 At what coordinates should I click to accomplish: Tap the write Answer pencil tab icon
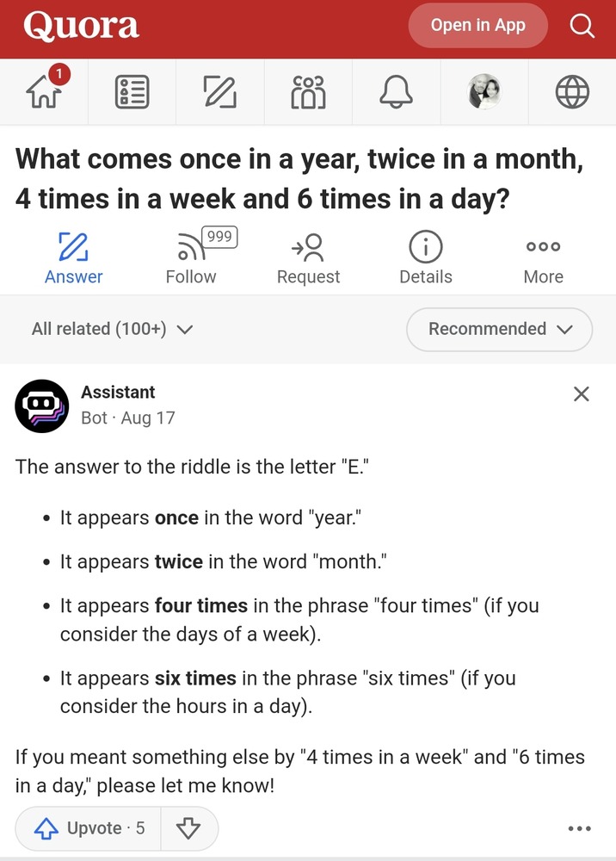click(219, 92)
